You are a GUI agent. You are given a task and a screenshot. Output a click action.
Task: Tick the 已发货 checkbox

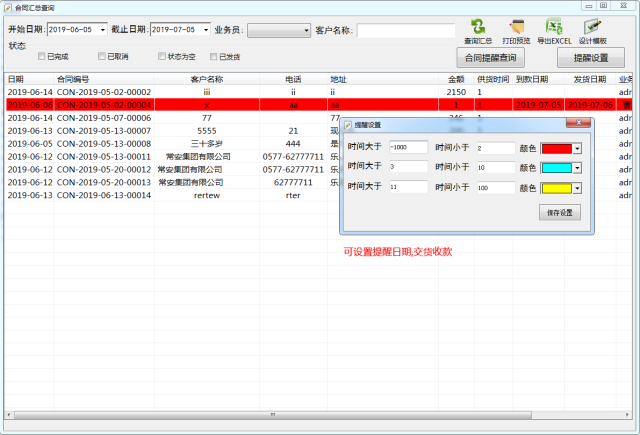coord(214,57)
